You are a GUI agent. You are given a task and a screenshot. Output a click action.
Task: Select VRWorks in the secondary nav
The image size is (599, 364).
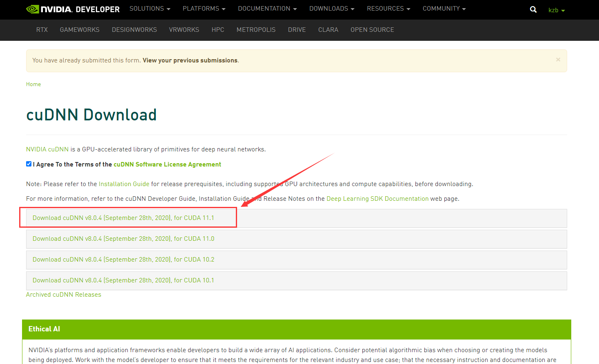point(184,30)
